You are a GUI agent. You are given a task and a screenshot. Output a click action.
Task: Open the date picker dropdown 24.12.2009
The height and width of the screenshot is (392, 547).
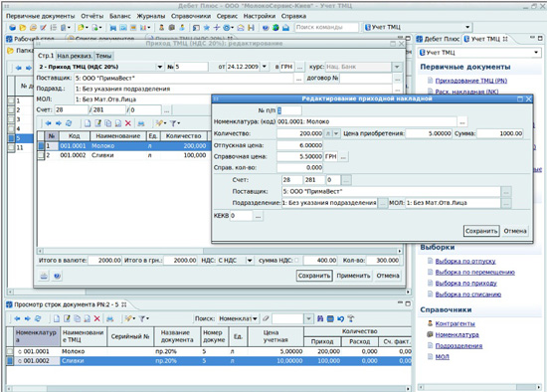click(265, 67)
